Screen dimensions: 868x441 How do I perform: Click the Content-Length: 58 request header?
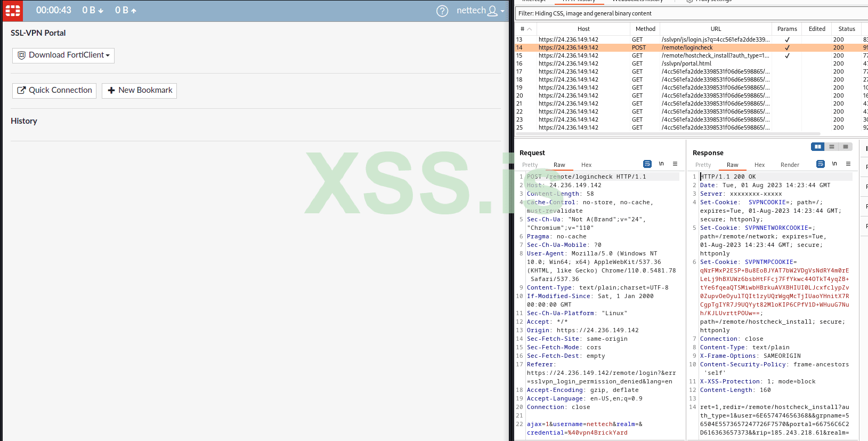coord(560,194)
